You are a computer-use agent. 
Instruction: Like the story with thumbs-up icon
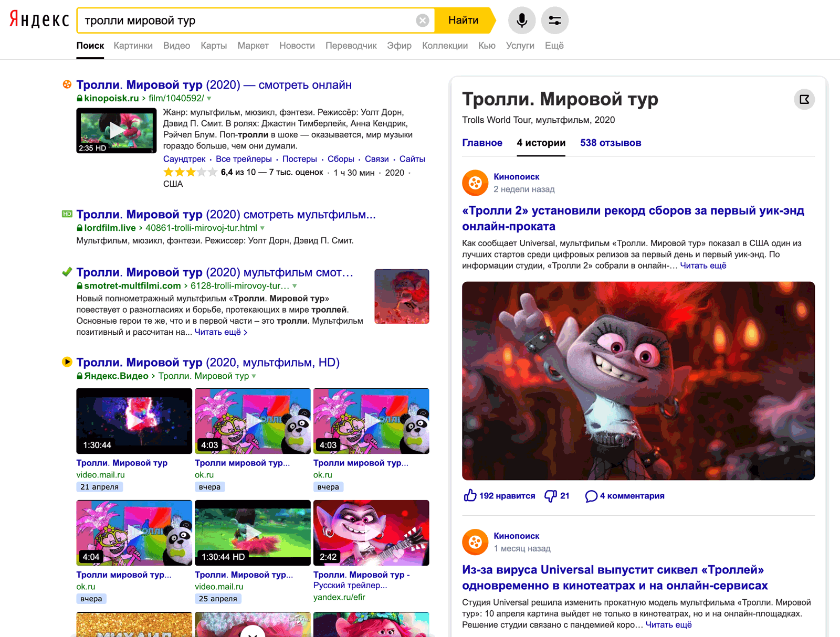click(470, 495)
